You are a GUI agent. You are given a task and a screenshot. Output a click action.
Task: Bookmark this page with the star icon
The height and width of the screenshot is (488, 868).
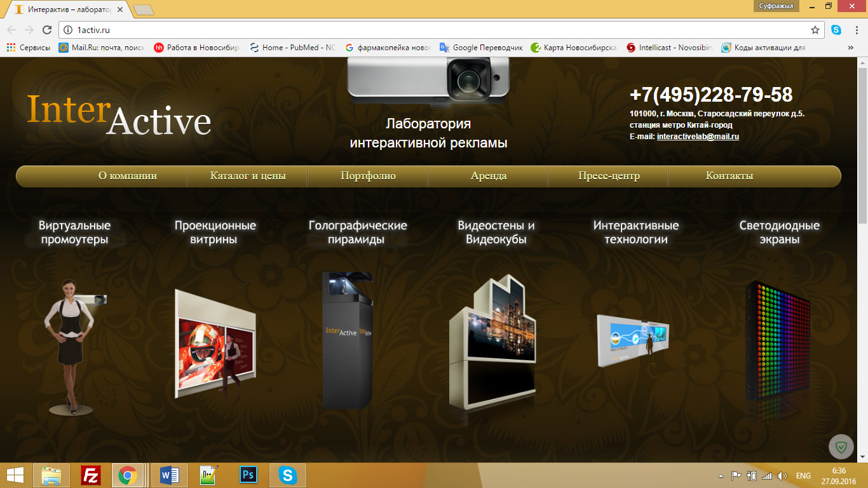point(815,30)
